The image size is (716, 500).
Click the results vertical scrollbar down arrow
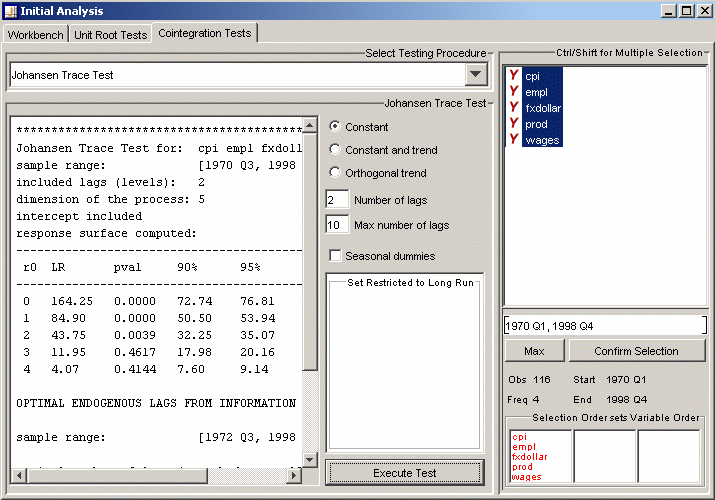pyautogui.click(x=310, y=458)
